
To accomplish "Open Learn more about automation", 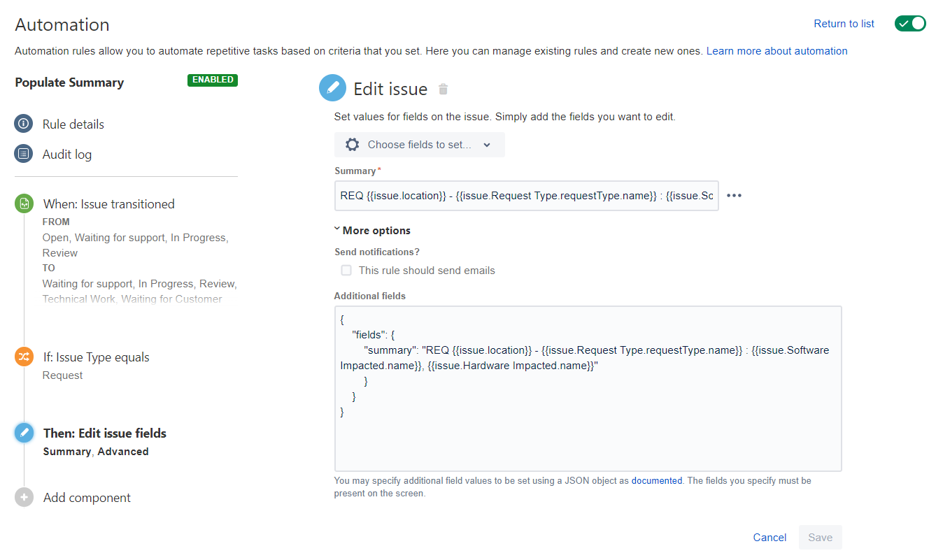I will pos(776,50).
